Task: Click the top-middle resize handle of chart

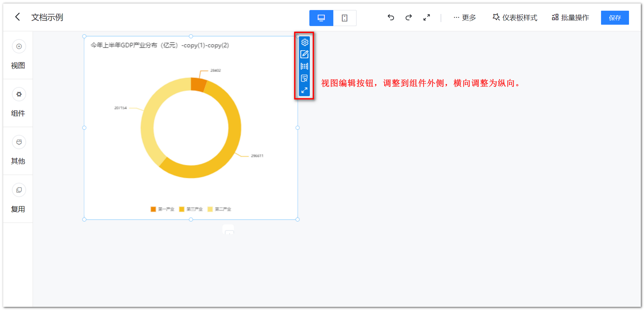Action: (x=191, y=36)
